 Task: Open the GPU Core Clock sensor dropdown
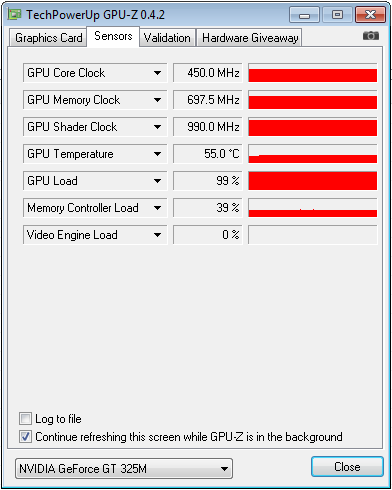(157, 73)
